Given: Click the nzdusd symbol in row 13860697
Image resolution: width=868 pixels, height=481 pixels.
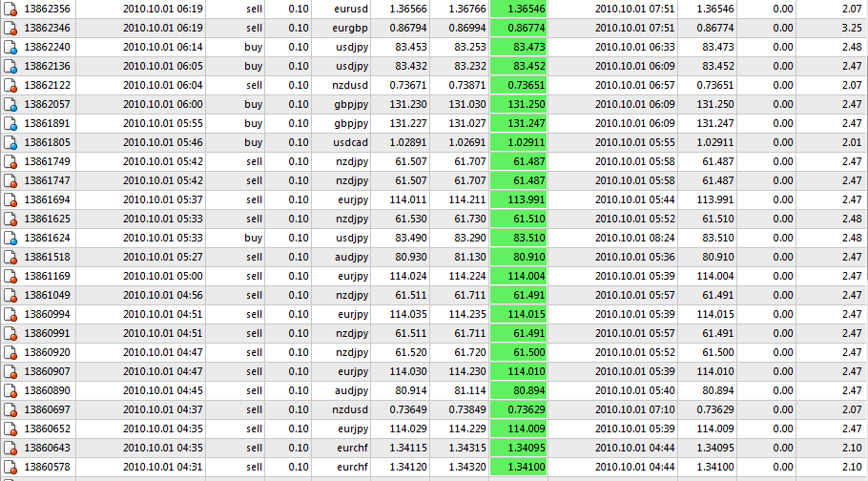Looking at the screenshot, I should (350, 409).
